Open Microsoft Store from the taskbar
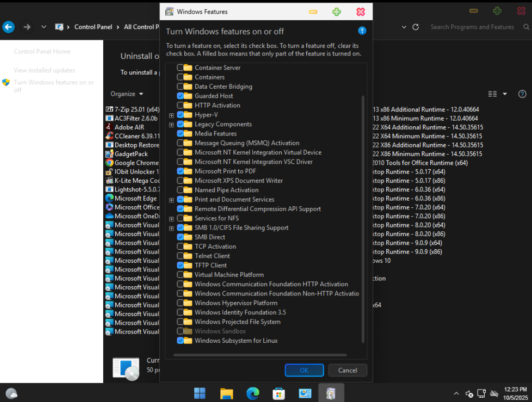This screenshot has height=402, width=532. 279,393
